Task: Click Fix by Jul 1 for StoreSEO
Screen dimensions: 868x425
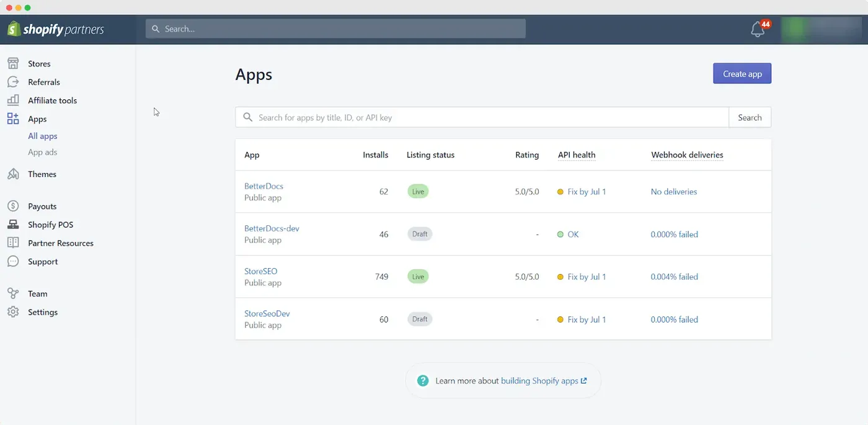Action: tap(587, 277)
